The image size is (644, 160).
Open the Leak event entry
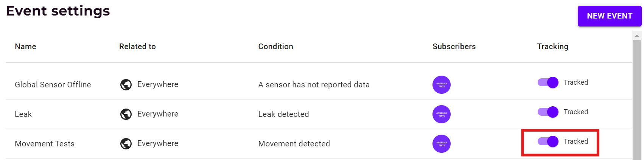click(x=23, y=114)
